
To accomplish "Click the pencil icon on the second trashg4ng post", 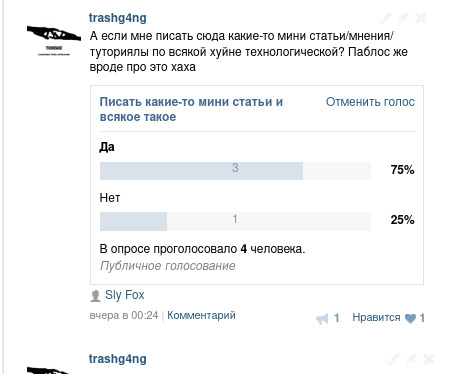I will 394,359.
